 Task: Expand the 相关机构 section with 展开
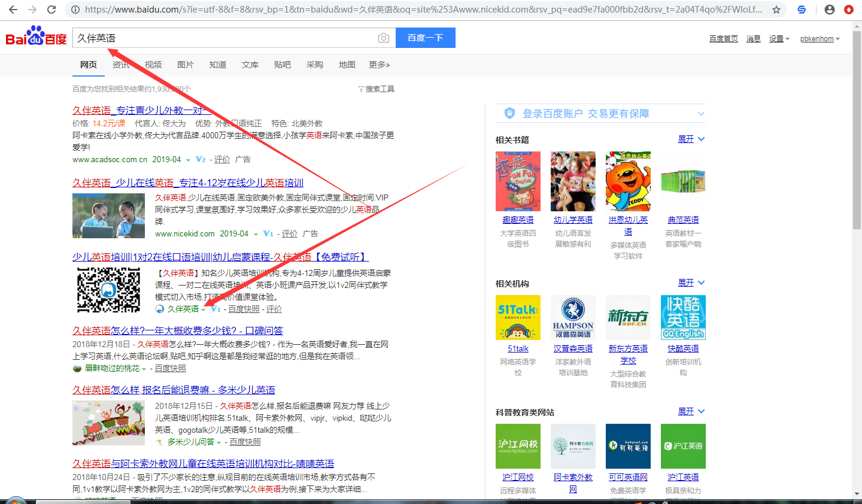[691, 283]
